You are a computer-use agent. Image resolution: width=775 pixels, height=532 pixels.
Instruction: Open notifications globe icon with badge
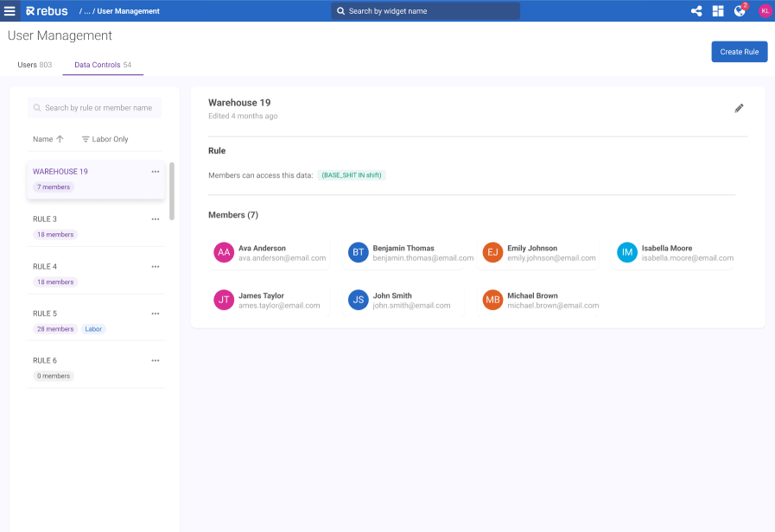pyautogui.click(x=740, y=11)
